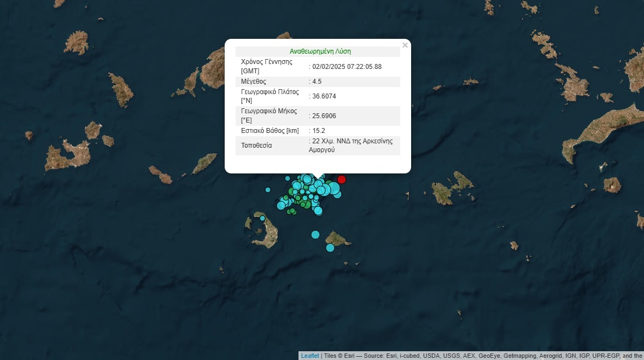The image size is (644, 360).
Task: Click the latitude value 36.6074
Action: 324,96
